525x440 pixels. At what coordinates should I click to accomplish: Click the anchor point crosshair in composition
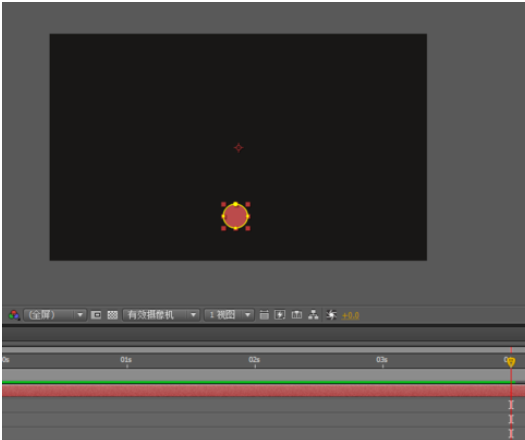[x=238, y=147]
